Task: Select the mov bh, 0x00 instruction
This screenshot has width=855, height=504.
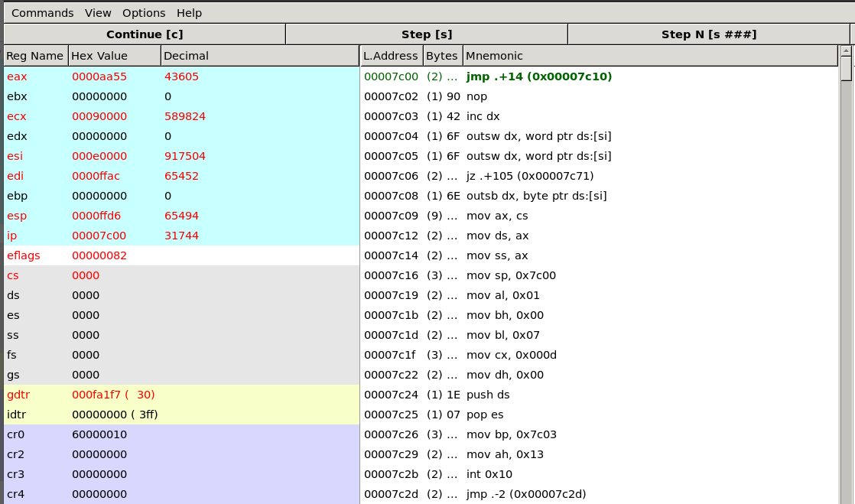Action: (x=600, y=315)
